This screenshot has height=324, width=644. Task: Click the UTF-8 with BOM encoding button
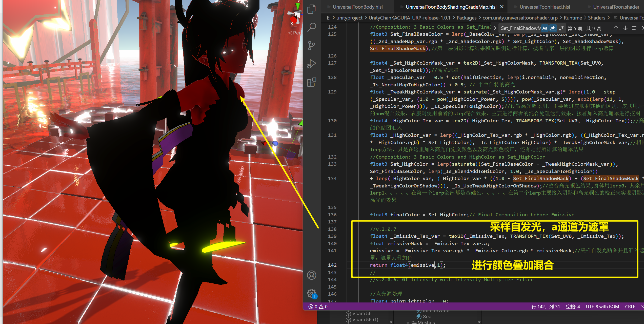point(602,307)
